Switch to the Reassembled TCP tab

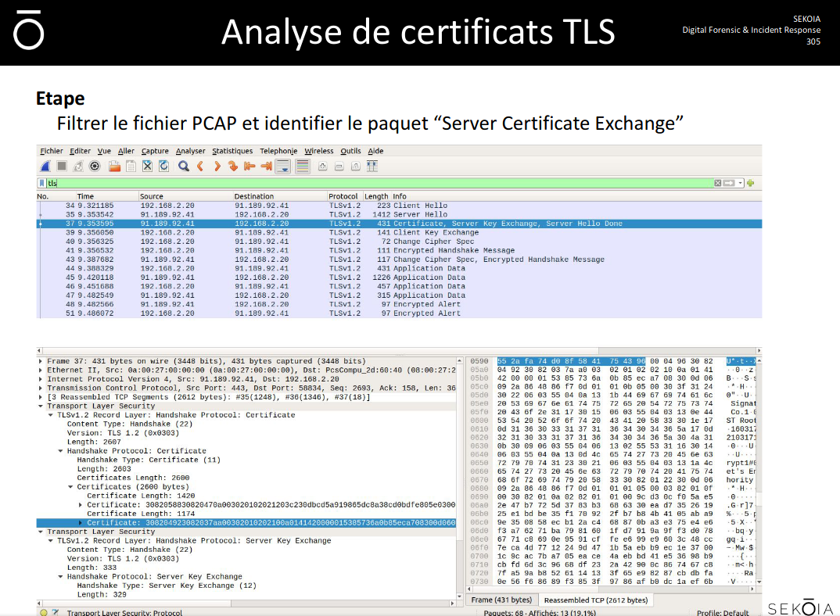(x=596, y=600)
